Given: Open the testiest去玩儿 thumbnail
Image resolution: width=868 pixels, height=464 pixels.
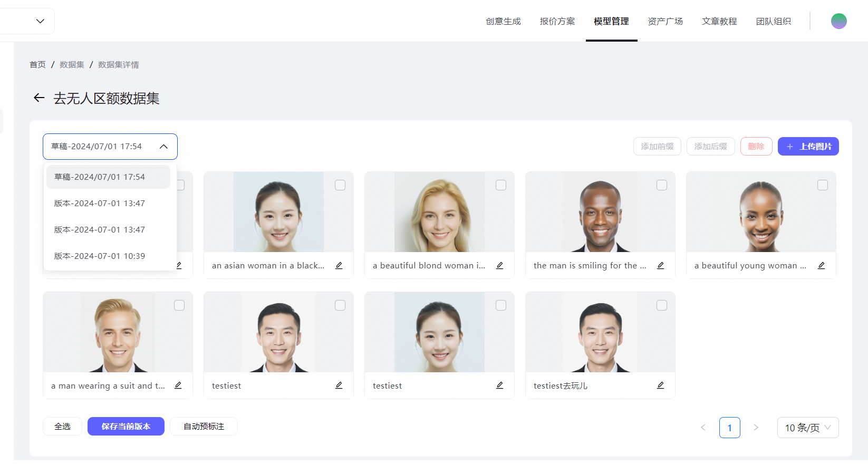Looking at the screenshot, I should coord(600,332).
